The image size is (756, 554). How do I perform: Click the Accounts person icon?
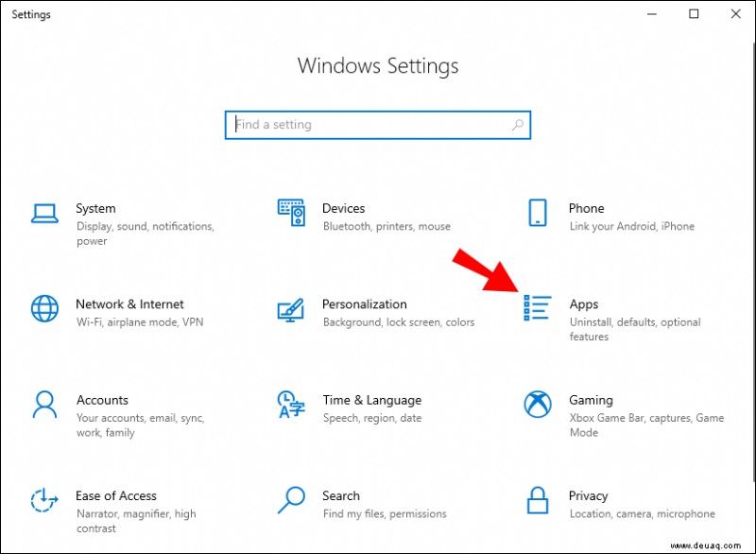(44, 405)
